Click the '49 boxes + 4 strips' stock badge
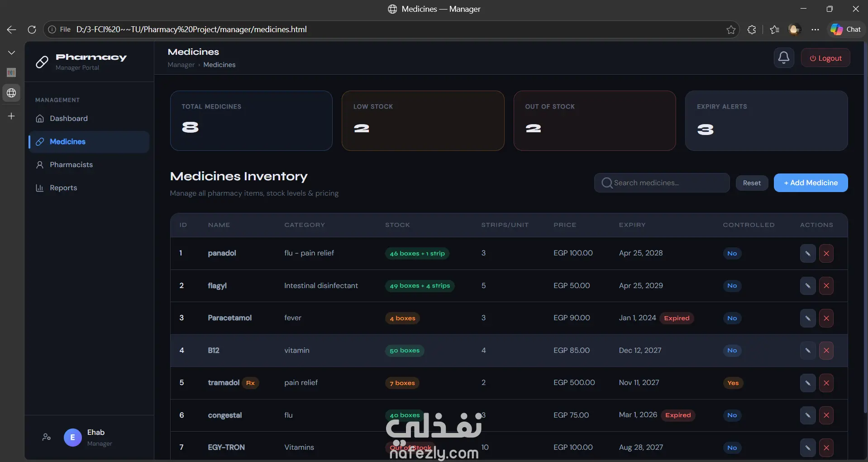This screenshot has height=462, width=868. pos(420,286)
